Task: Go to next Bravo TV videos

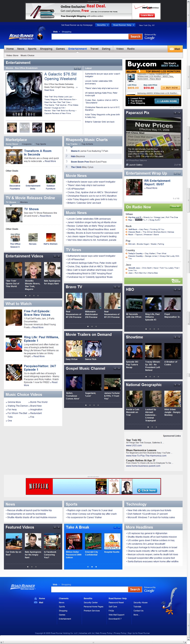Action: 119,287
